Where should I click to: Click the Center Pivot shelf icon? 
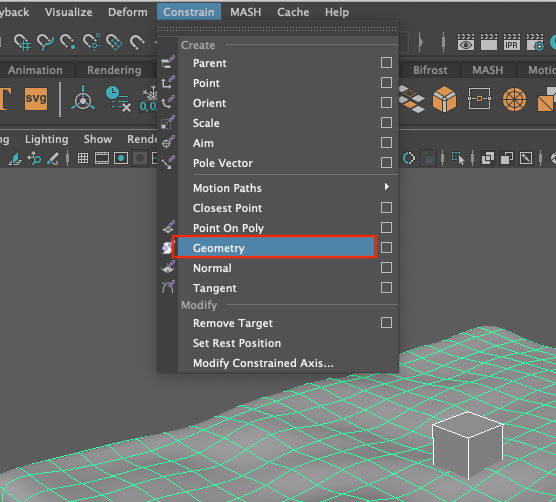[83, 99]
